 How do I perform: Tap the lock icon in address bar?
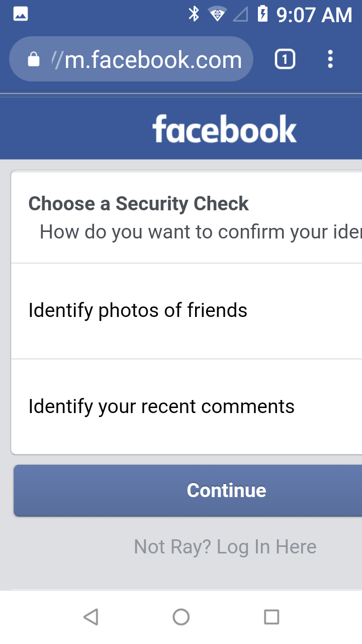tap(34, 60)
